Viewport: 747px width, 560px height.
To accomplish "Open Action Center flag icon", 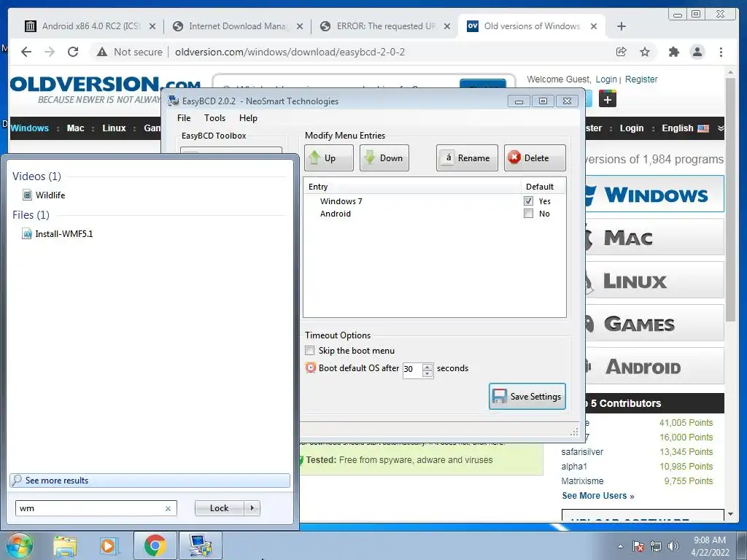I will pyautogui.click(x=638, y=546).
